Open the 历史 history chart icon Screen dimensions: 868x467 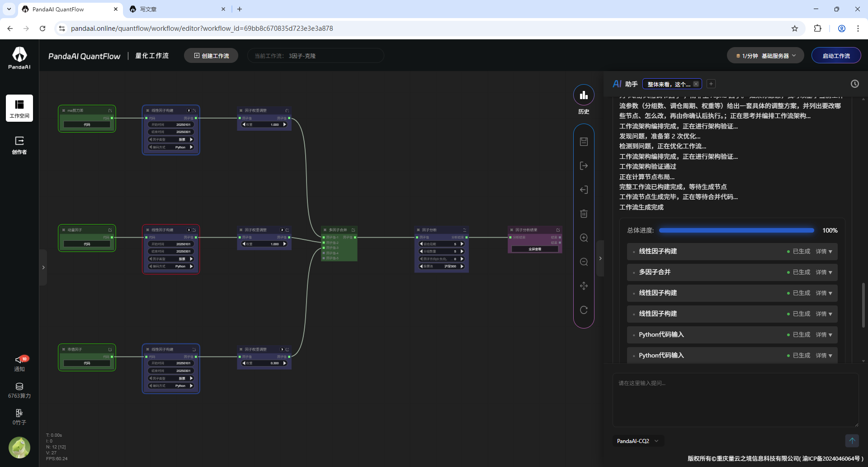click(584, 95)
